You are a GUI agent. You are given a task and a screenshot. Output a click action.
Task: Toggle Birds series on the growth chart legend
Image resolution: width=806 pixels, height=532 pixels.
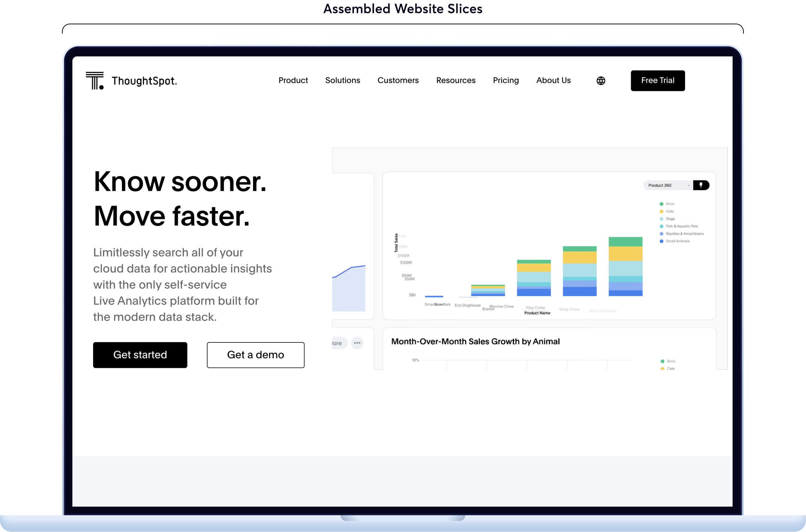pos(662,361)
